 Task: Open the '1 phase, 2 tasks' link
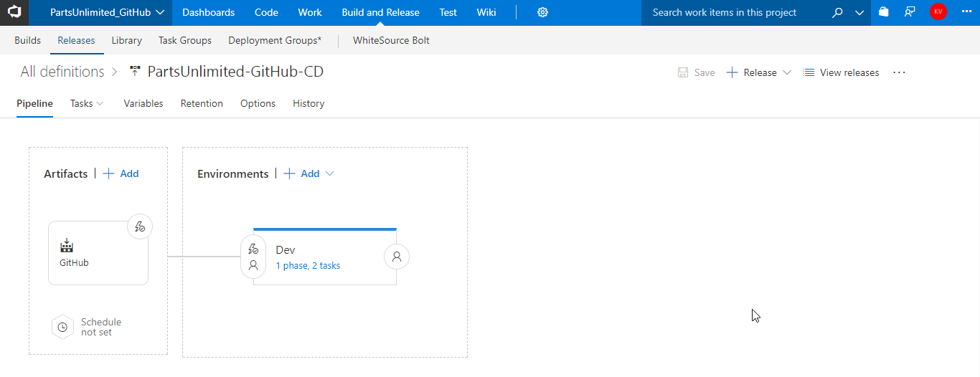pyautogui.click(x=308, y=266)
